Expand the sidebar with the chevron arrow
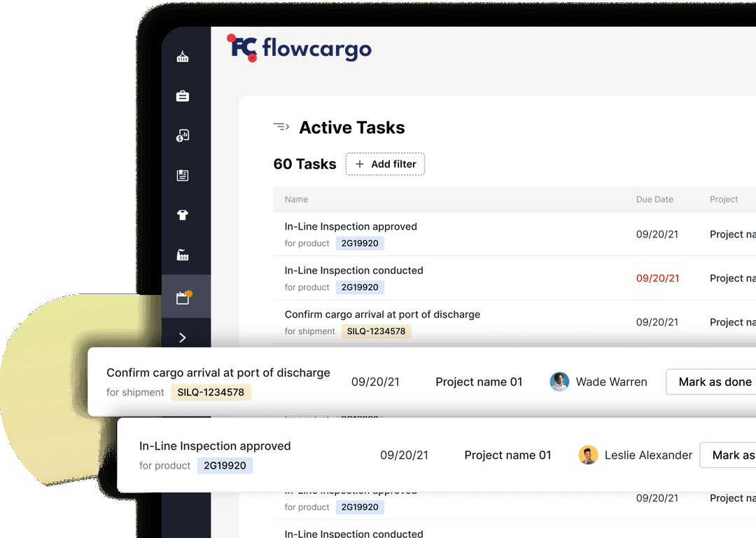The height and width of the screenshot is (538, 756). point(183,338)
